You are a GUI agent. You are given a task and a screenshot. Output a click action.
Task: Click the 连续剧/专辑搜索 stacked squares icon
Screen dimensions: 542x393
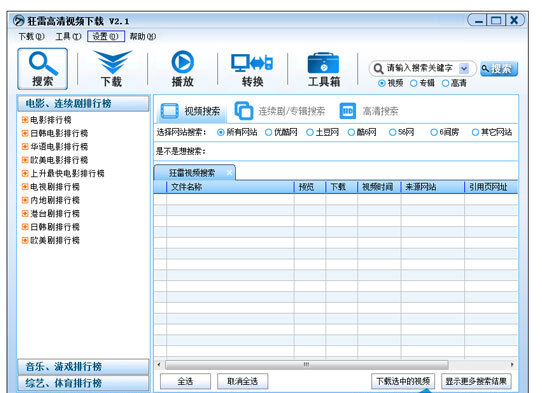tap(244, 111)
